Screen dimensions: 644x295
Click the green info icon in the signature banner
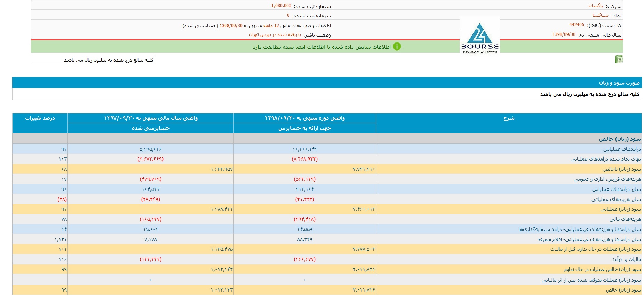coord(397,46)
